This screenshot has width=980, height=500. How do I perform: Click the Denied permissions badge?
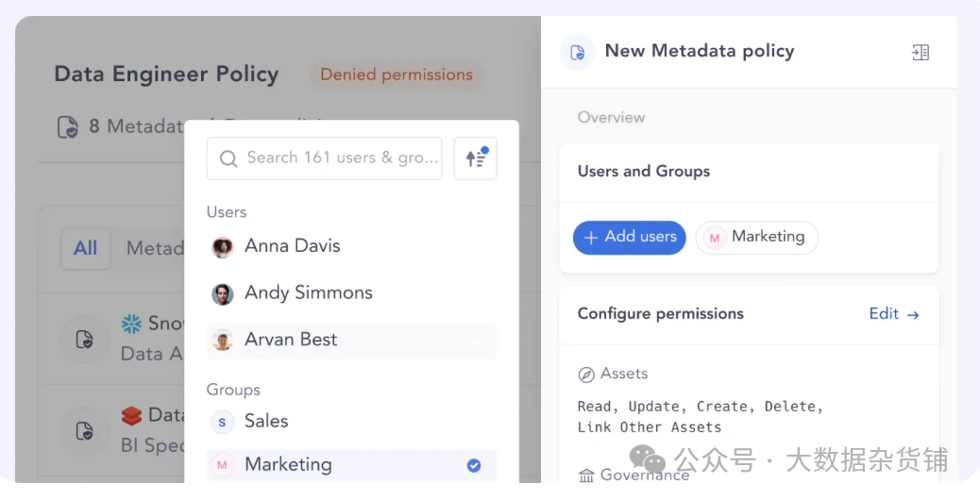(x=396, y=75)
